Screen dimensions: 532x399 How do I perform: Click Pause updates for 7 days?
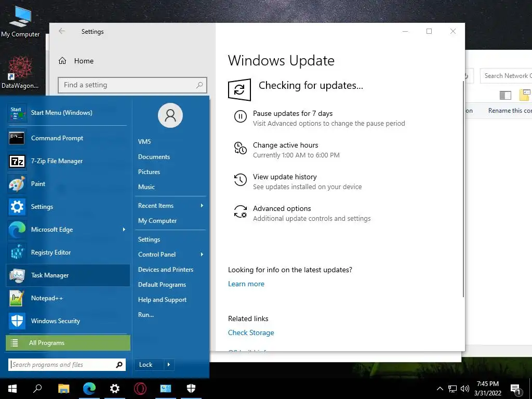point(292,113)
